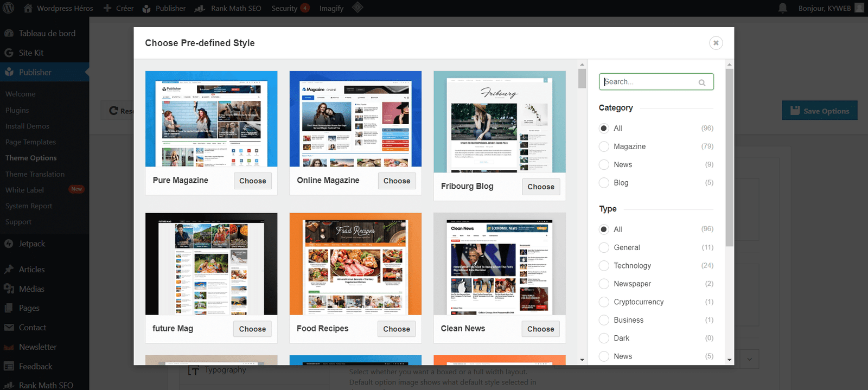The height and width of the screenshot is (390, 868).
Task: Click the search magnifier icon
Action: click(x=702, y=82)
